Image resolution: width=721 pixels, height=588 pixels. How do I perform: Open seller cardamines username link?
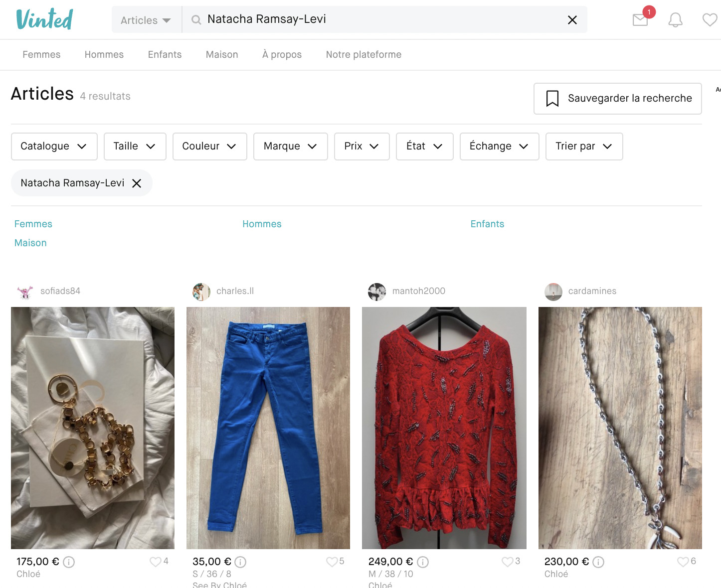coord(592,291)
